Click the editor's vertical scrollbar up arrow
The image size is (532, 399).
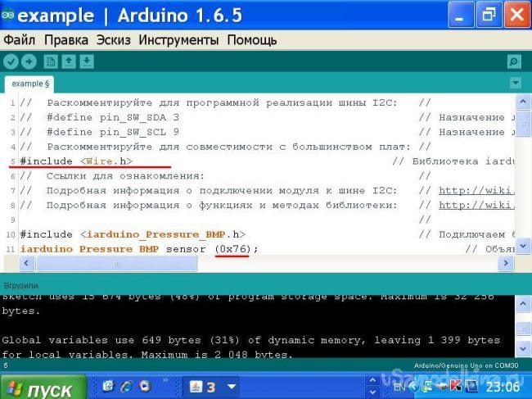[524, 102]
